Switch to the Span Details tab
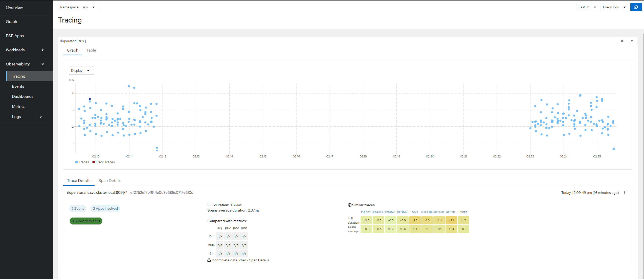 [x=109, y=180]
